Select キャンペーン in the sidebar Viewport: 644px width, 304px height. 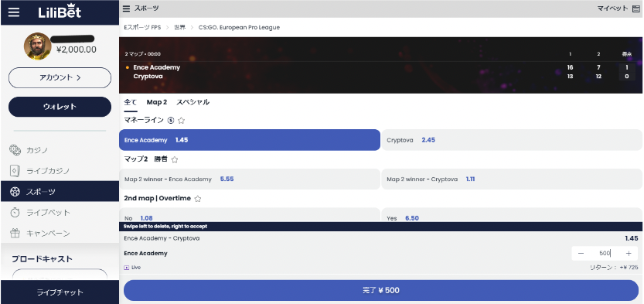click(x=48, y=234)
